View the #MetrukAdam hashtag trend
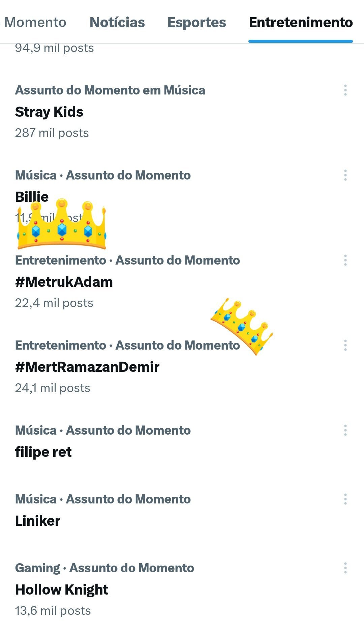This screenshot has height=630, width=364. coord(64,282)
